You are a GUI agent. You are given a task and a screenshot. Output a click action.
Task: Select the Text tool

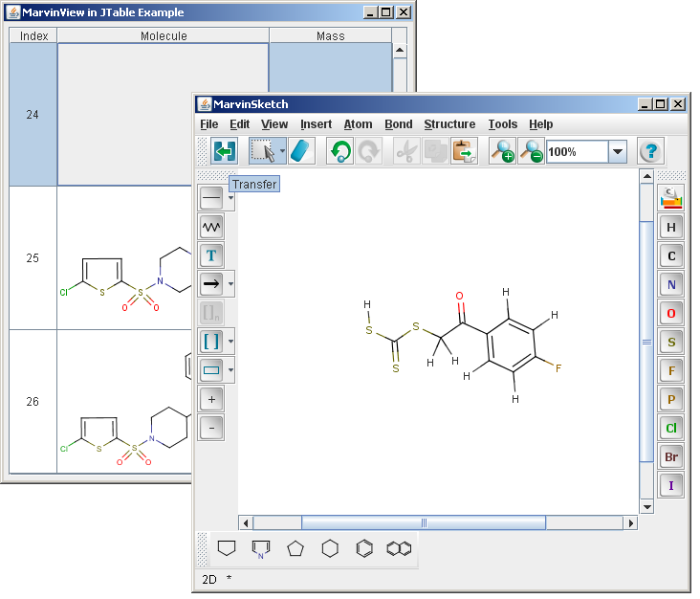211,255
